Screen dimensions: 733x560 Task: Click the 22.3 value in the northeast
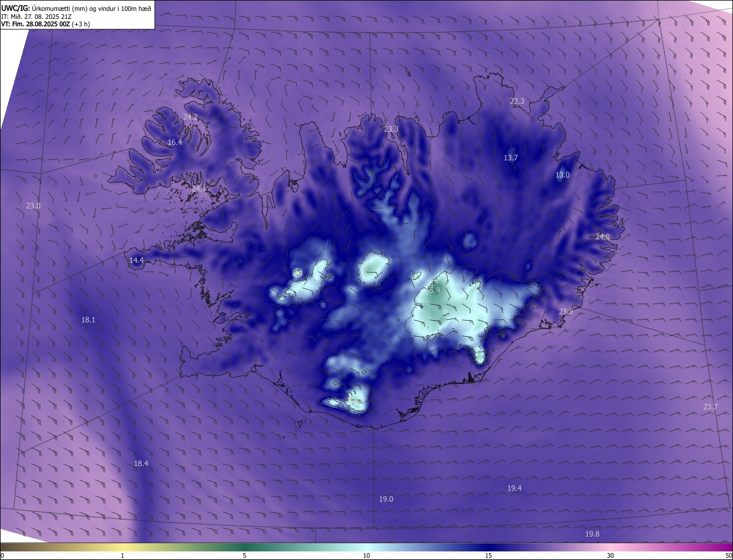[x=517, y=101]
